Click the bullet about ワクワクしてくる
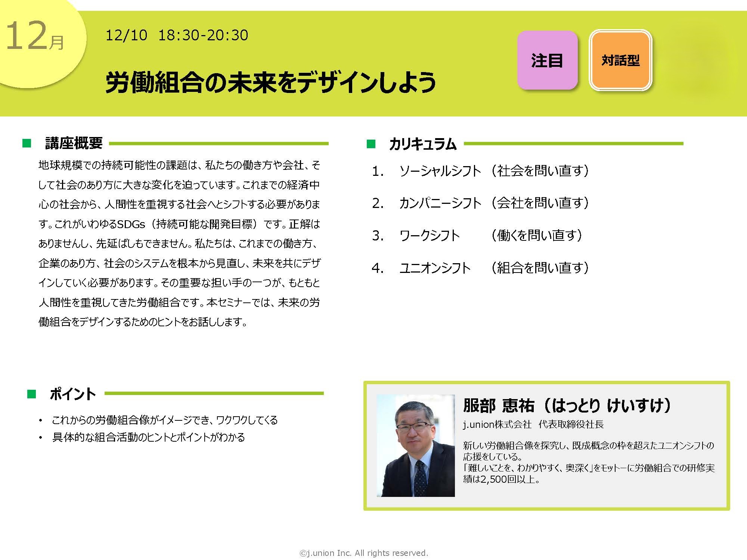The height and width of the screenshot is (560, 747). pyautogui.click(x=164, y=420)
